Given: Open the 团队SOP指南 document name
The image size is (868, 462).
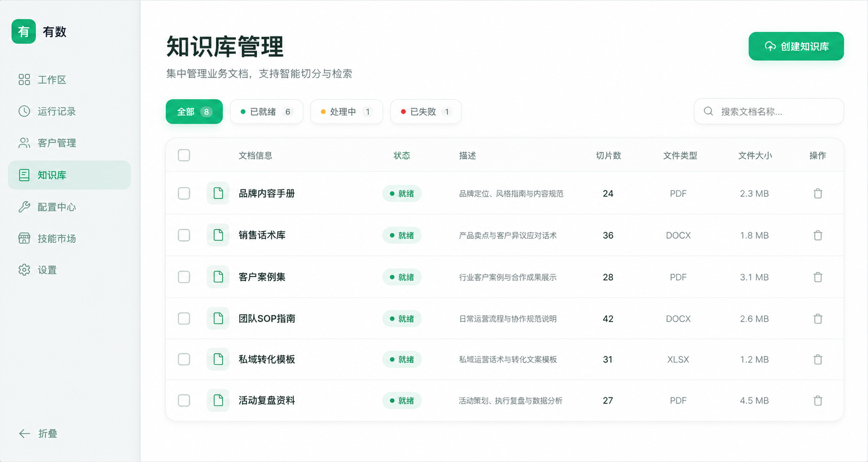Looking at the screenshot, I should pos(267,319).
